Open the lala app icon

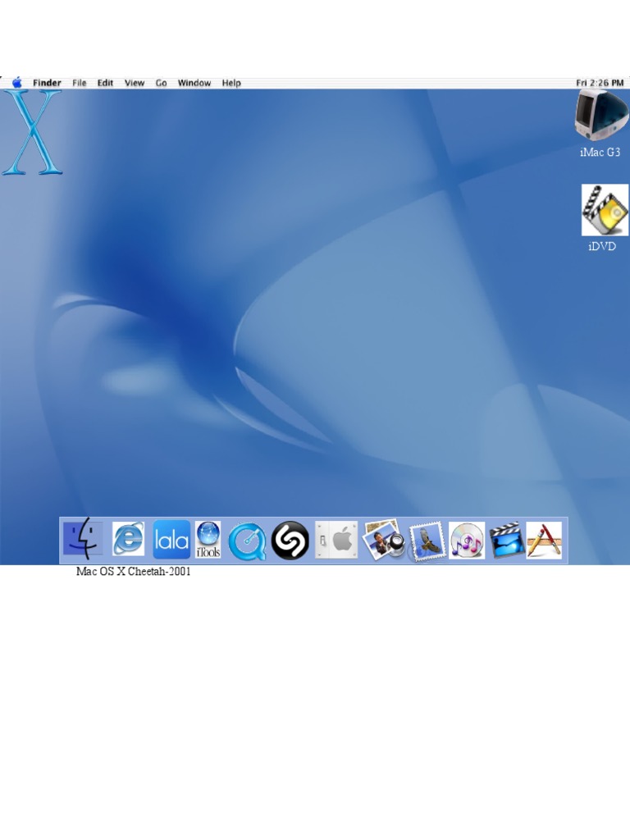pyautogui.click(x=171, y=540)
